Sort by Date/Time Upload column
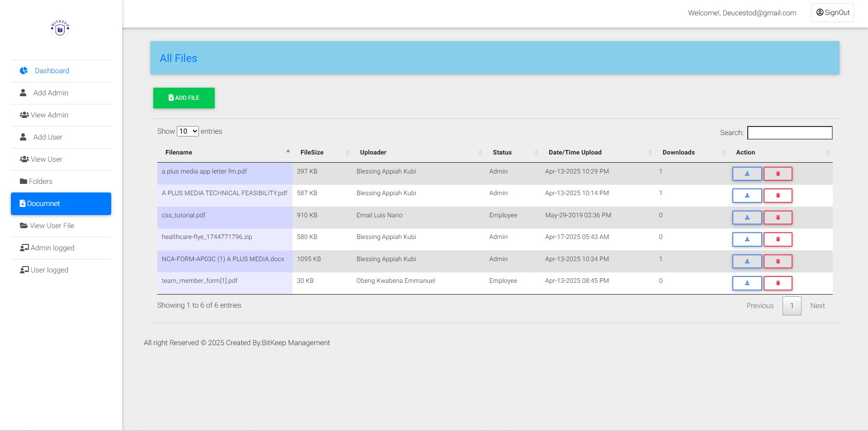This screenshot has height=431, width=868. pos(575,153)
